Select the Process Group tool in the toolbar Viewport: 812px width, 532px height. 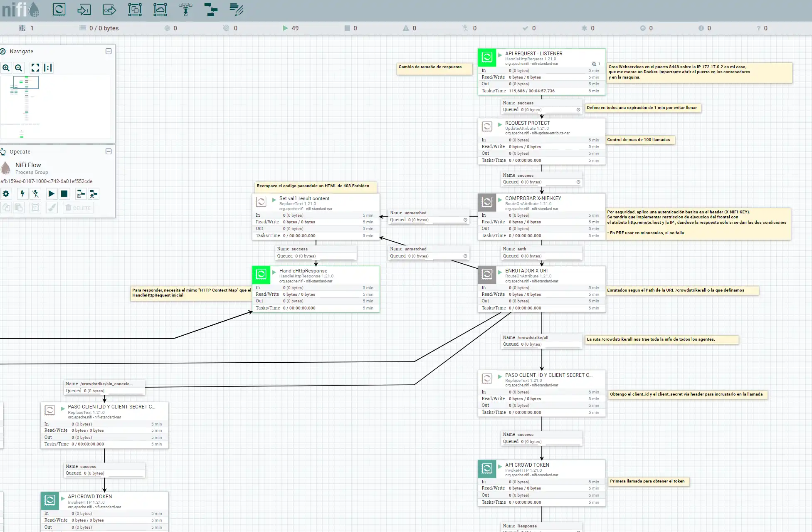(135, 9)
